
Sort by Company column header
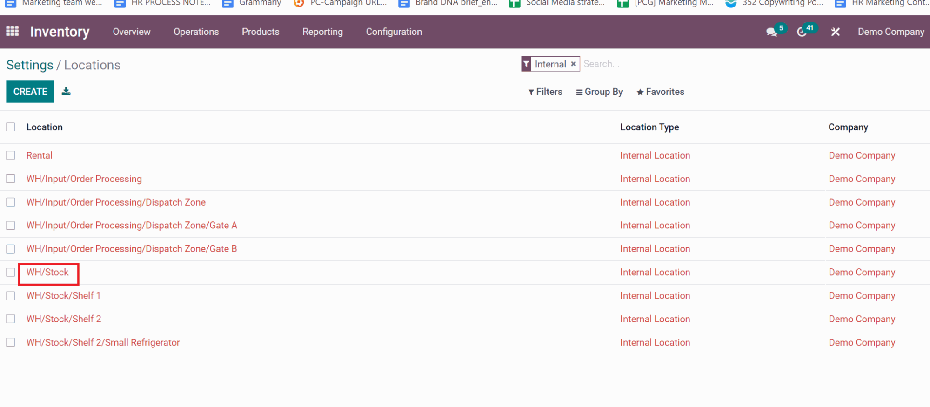pyautogui.click(x=848, y=127)
